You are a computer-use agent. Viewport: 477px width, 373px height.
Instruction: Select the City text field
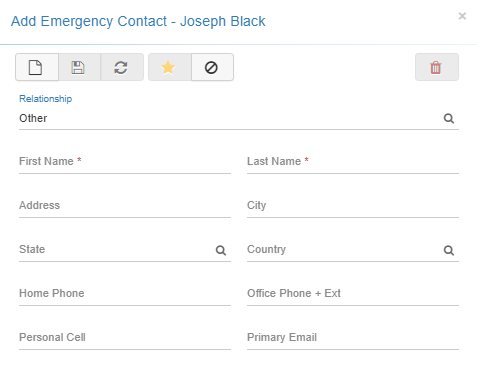coord(353,205)
